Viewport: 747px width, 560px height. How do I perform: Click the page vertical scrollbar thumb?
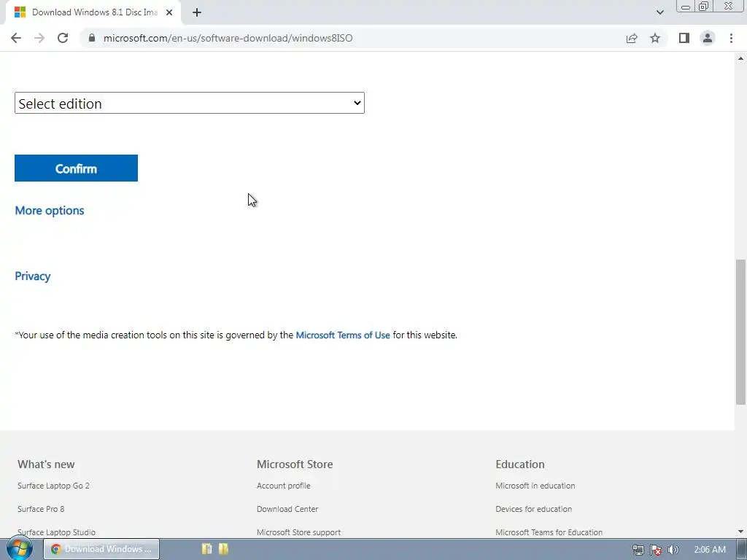coord(740,332)
